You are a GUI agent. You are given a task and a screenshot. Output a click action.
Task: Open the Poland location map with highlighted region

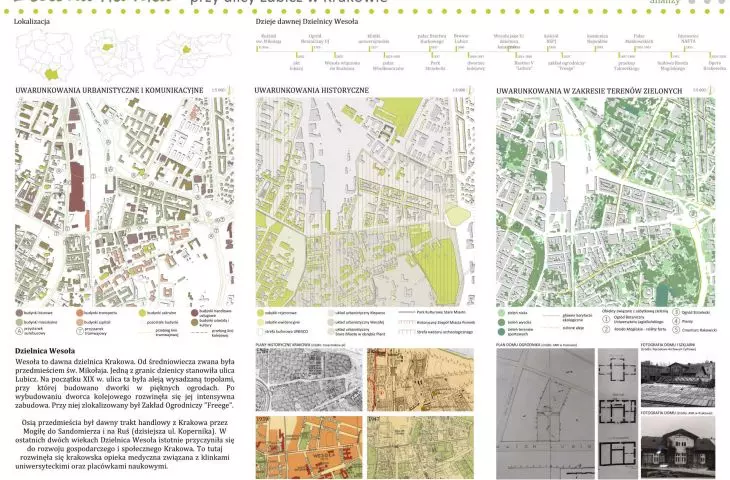44,54
